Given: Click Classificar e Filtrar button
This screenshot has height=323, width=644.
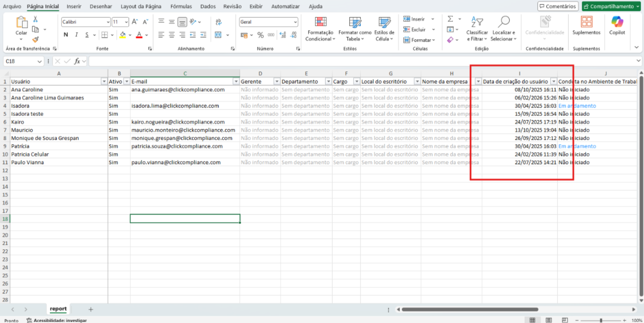Looking at the screenshot, I should pos(477,29).
